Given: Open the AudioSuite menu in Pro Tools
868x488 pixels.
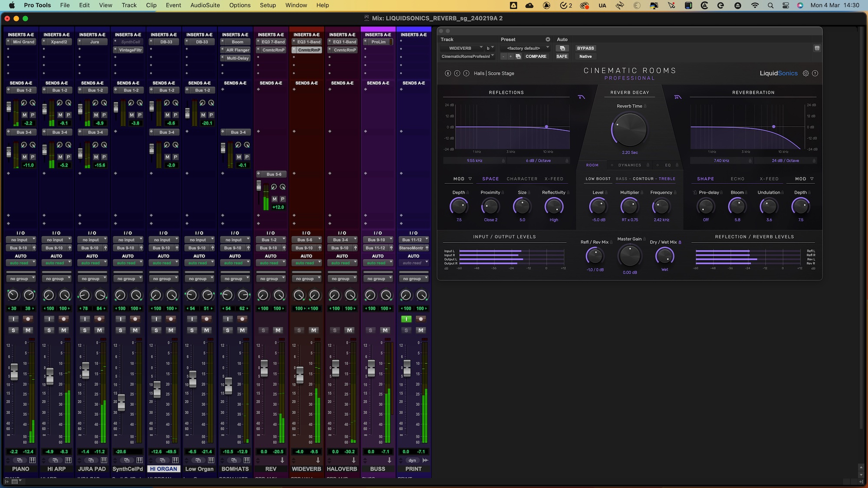Looking at the screenshot, I should [206, 5].
